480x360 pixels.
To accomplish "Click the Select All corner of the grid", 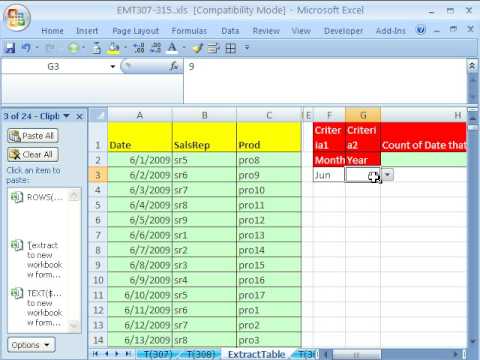I will pyautogui.click(x=98, y=115).
